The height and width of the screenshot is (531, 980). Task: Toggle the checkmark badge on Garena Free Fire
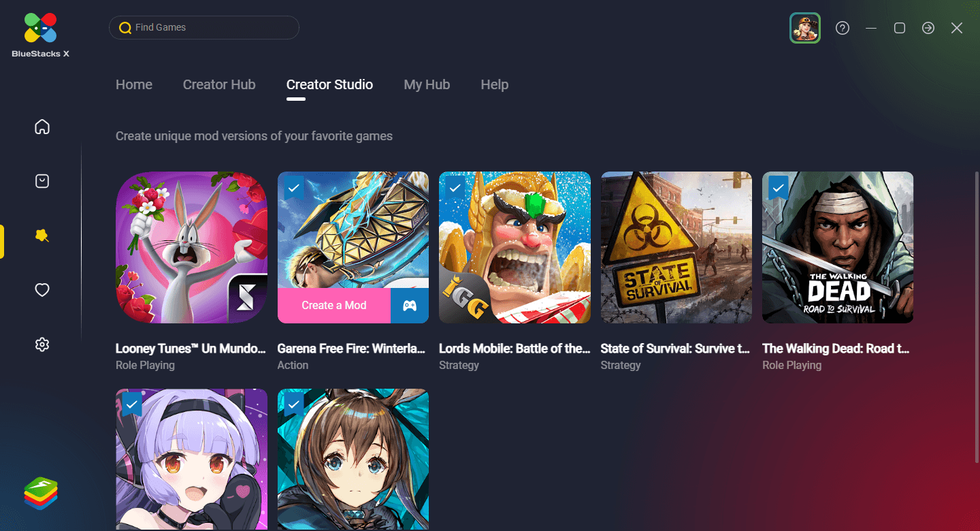tap(294, 187)
